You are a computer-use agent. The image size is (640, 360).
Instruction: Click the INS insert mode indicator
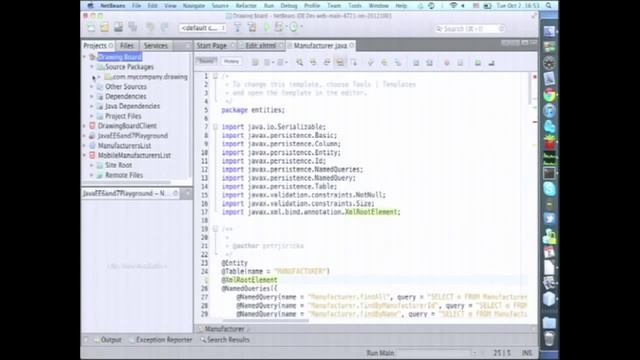click(x=527, y=353)
